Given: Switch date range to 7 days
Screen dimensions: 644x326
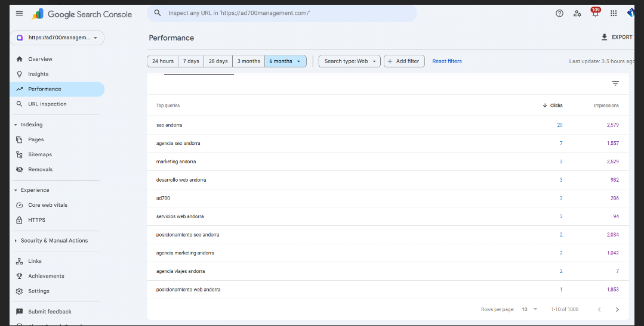Looking at the screenshot, I should 191,61.
